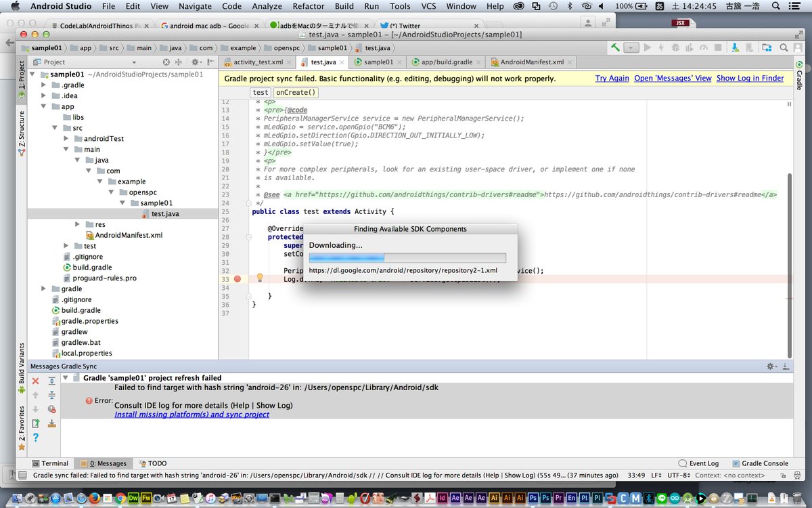Switch to the sample01 editor tab
812x508 pixels.
tap(378, 62)
